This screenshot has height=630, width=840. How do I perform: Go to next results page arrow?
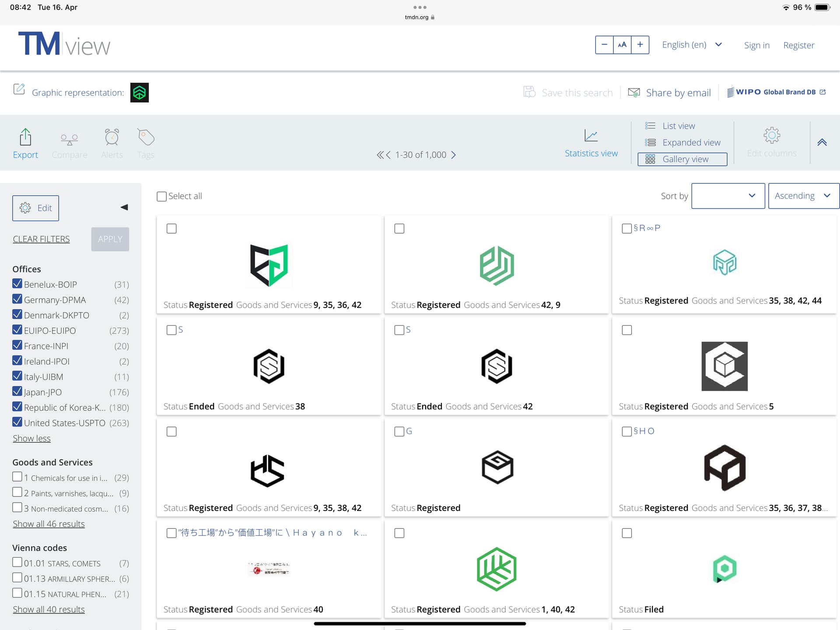[454, 155]
